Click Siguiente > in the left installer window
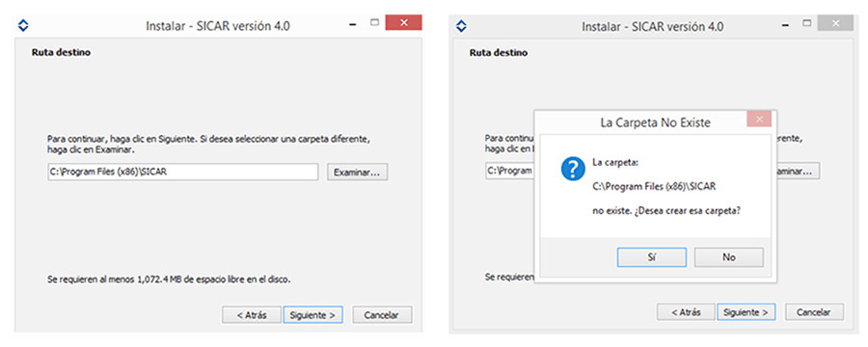The height and width of the screenshot is (347, 868). tap(312, 315)
